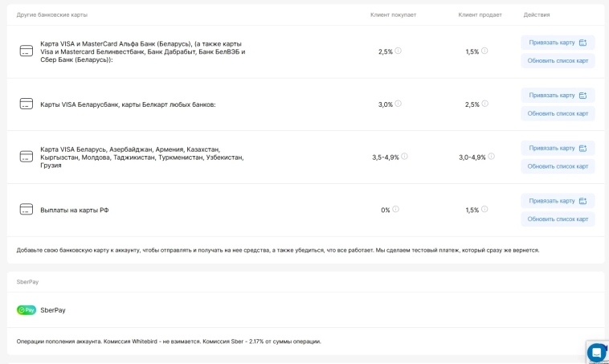Screen dimensions: 609x364
Task: Click info icon beside Выплаты на карты РФ 1,5%
Action: click(x=484, y=209)
